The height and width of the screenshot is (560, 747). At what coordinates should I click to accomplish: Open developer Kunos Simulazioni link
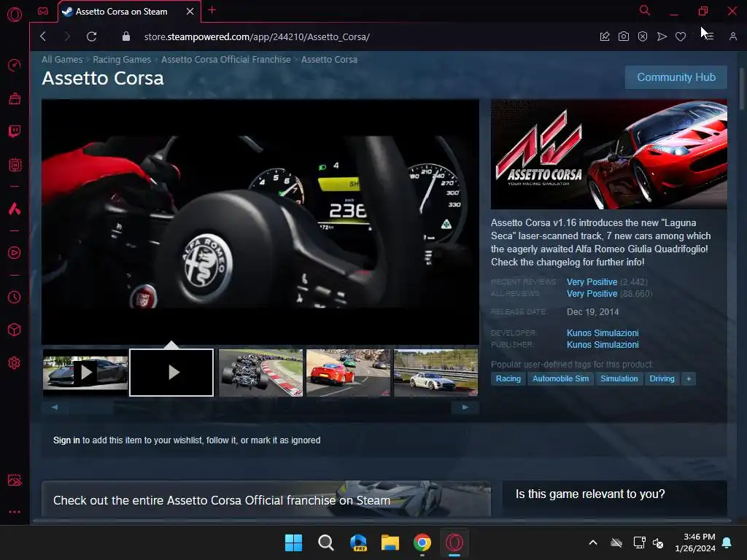pos(603,332)
